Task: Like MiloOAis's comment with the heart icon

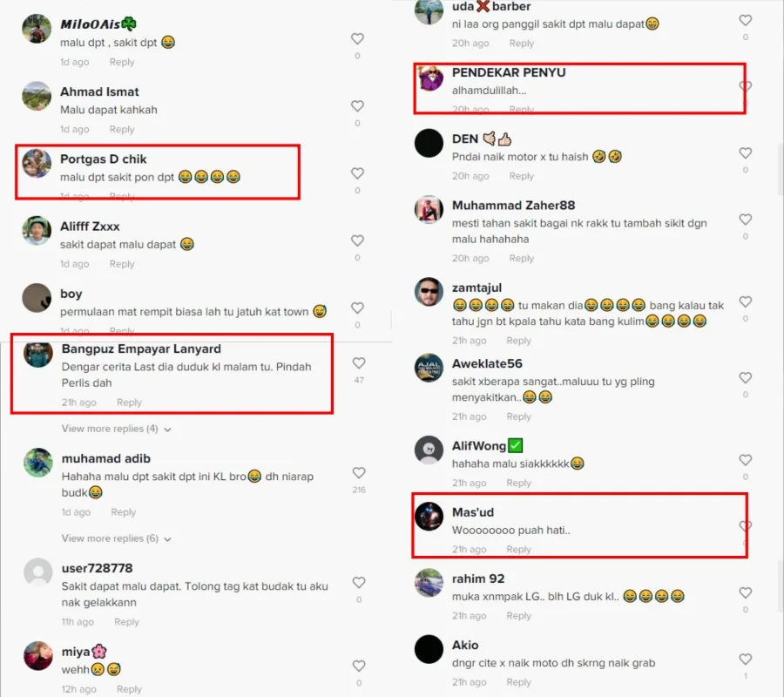Action: 357,38
